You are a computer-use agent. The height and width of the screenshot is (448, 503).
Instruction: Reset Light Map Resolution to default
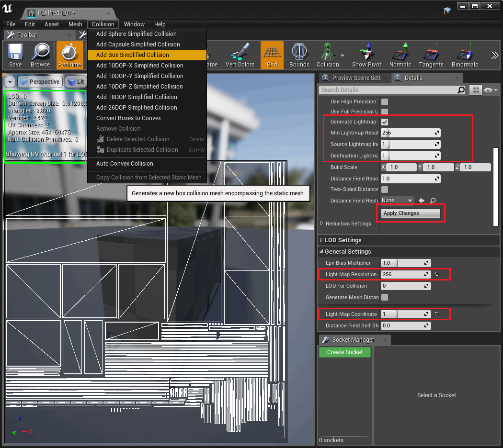point(437,274)
